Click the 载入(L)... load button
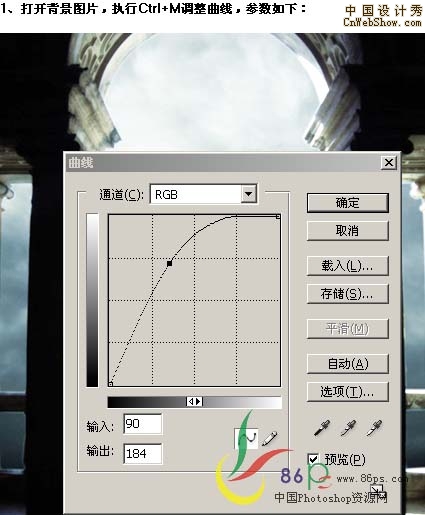Screen dimensions: 425x515 [348, 266]
